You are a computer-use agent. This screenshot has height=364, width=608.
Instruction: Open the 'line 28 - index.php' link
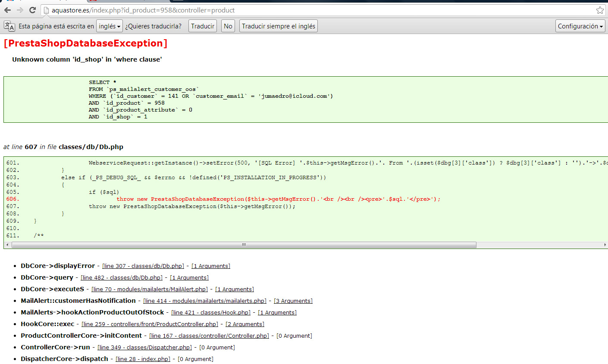(x=143, y=359)
